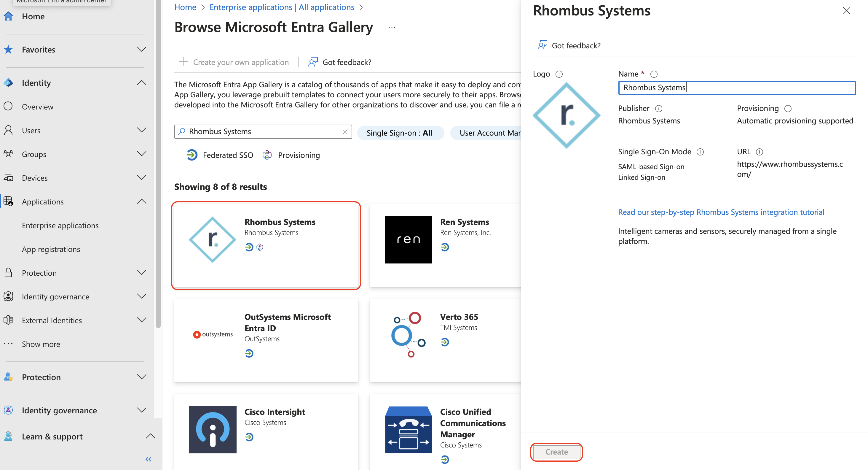
Task: Click the Applications grid icon
Action: (8, 201)
